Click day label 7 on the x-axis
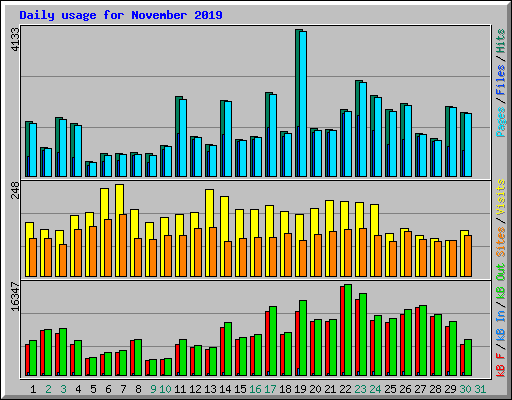 click(x=123, y=389)
